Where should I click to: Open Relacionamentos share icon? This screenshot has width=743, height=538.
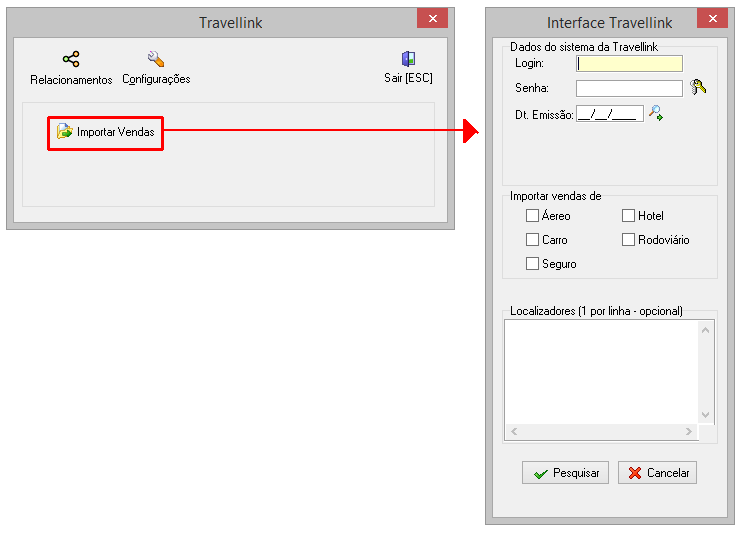pyautogui.click(x=71, y=59)
